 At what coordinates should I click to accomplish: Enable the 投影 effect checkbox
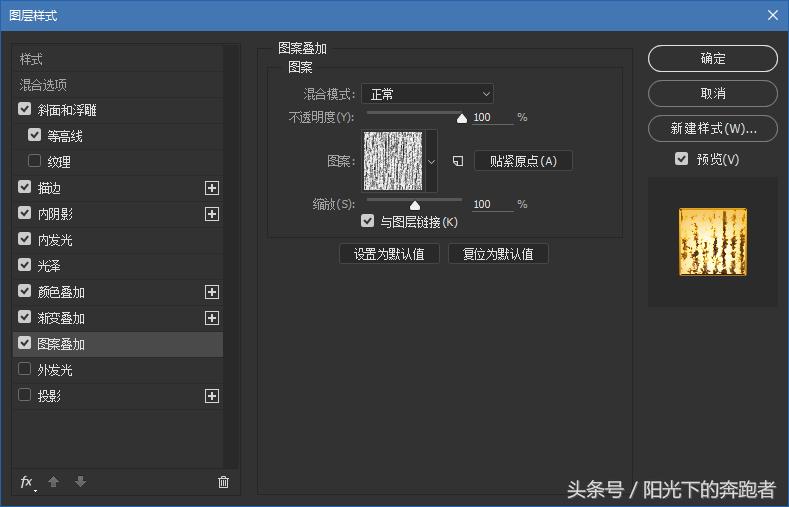pos(25,395)
